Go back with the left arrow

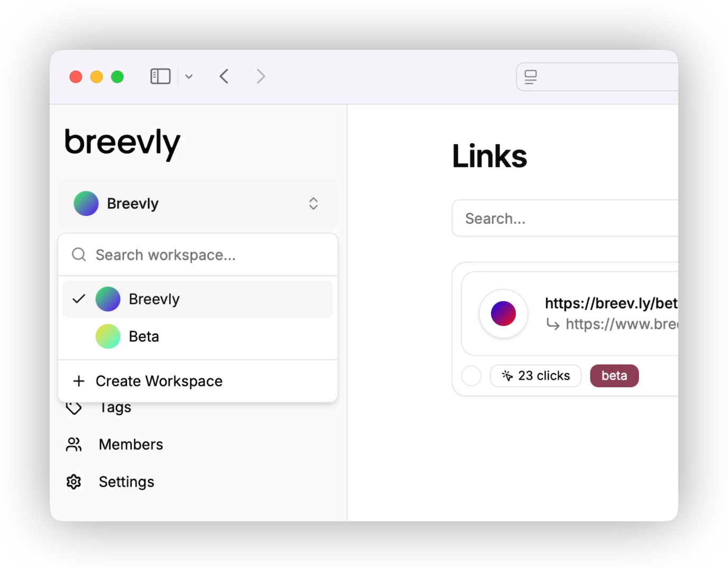[x=224, y=77]
